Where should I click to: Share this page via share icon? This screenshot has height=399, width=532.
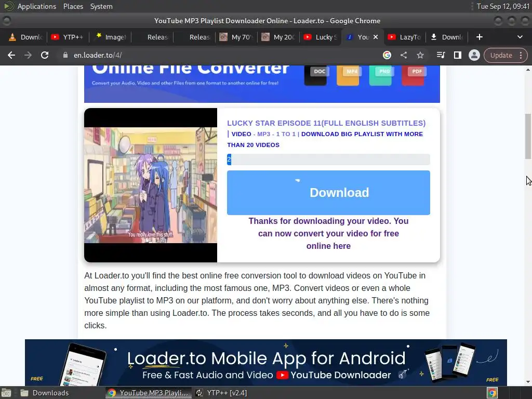tap(403, 55)
